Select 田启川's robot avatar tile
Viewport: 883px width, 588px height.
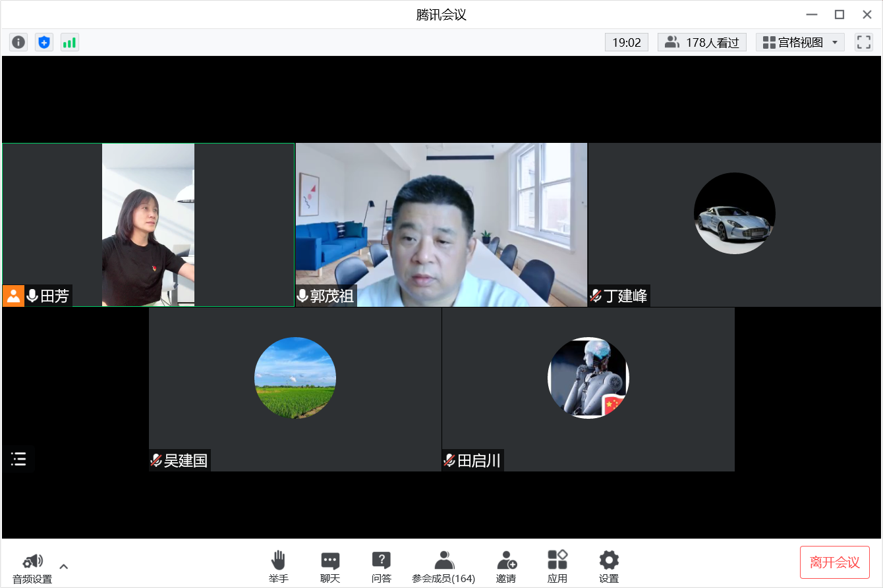click(588, 378)
